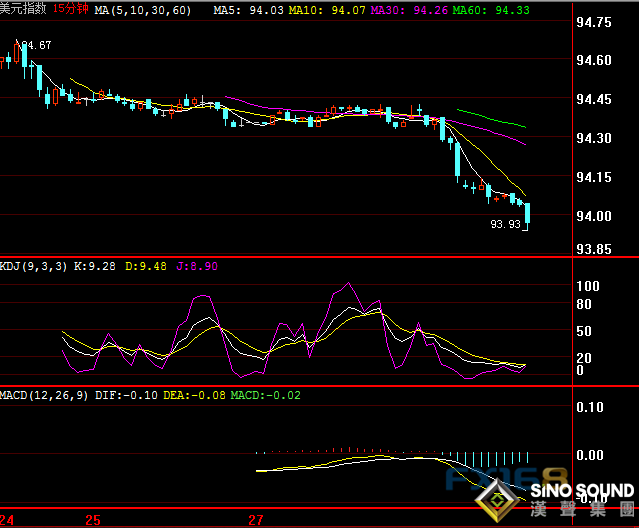Screen dimensions: 639x528
Task: Click the MACD:-0.02 value
Action: click(x=265, y=395)
